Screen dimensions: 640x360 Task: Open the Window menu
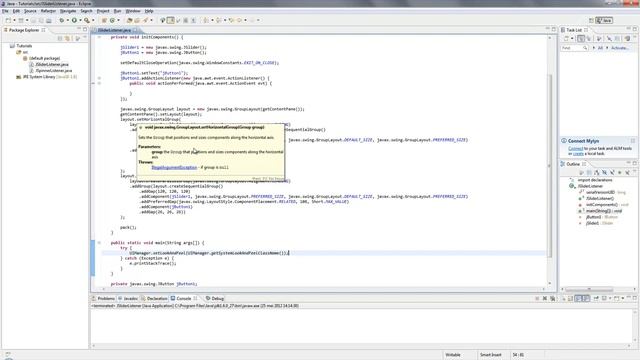tap(133, 11)
